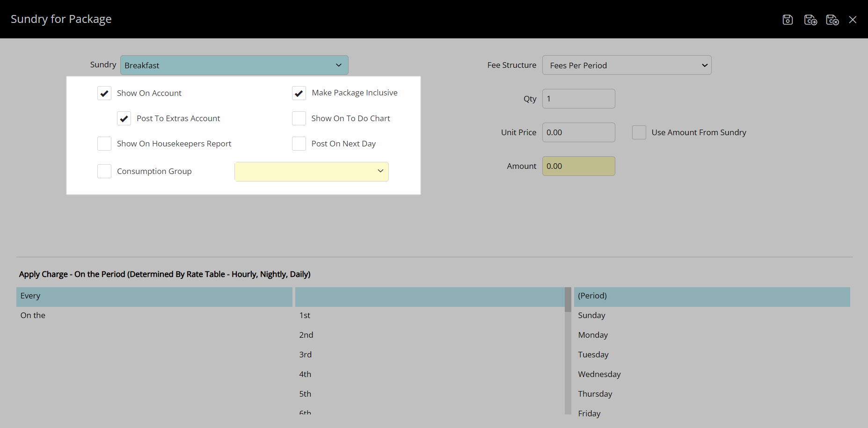Viewport: 868px width, 428px height.
Task: Click the Save icon in header
Action: click(x=788, y=20)
